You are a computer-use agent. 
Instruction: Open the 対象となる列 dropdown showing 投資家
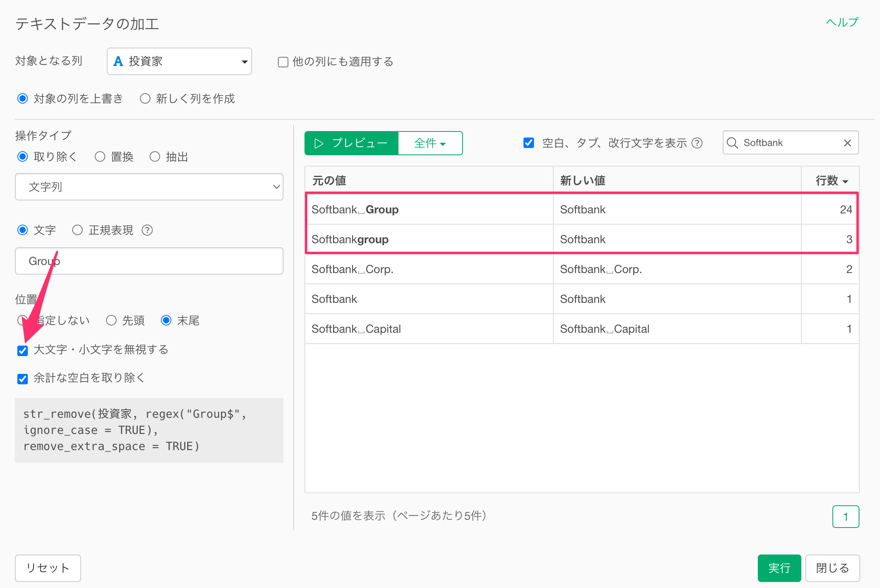pyautogui.click(x=179, y=61)
